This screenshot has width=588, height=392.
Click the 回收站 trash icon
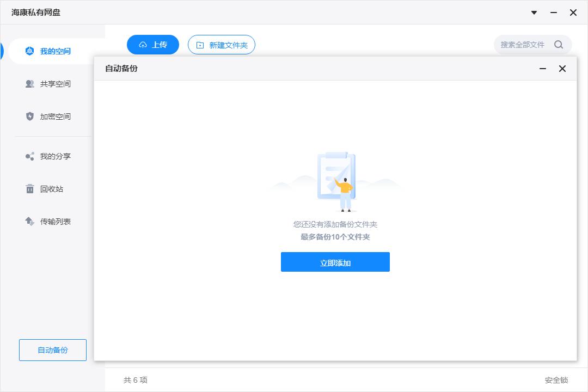coord(30,189)
